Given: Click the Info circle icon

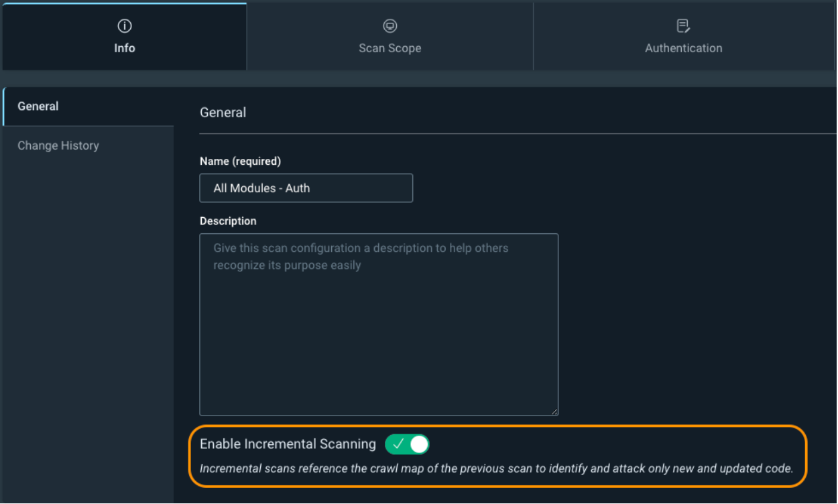Looking at the screenshot, I should [125, 26].
